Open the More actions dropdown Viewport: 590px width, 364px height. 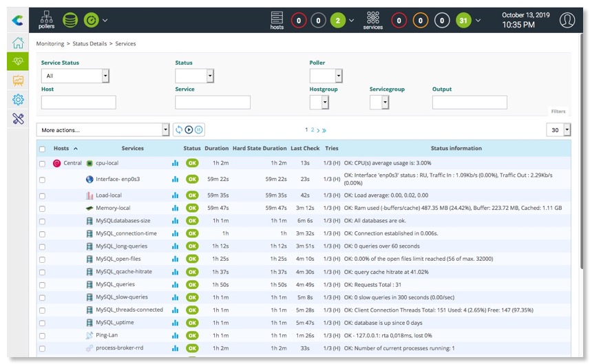click(x=103, y=129)
